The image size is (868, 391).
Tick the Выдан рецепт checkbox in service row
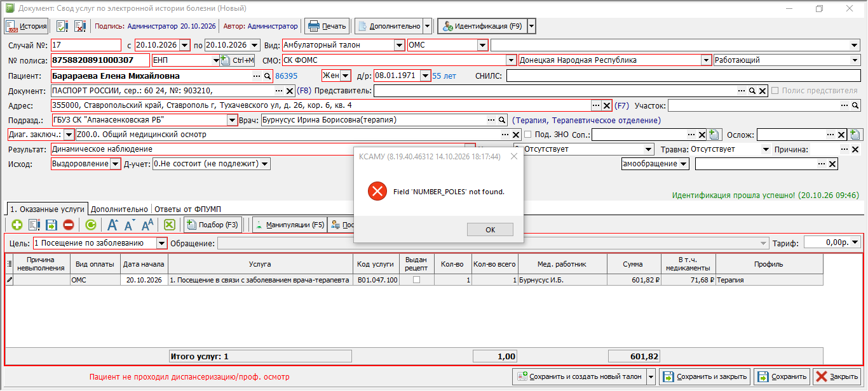pos(416,280)
